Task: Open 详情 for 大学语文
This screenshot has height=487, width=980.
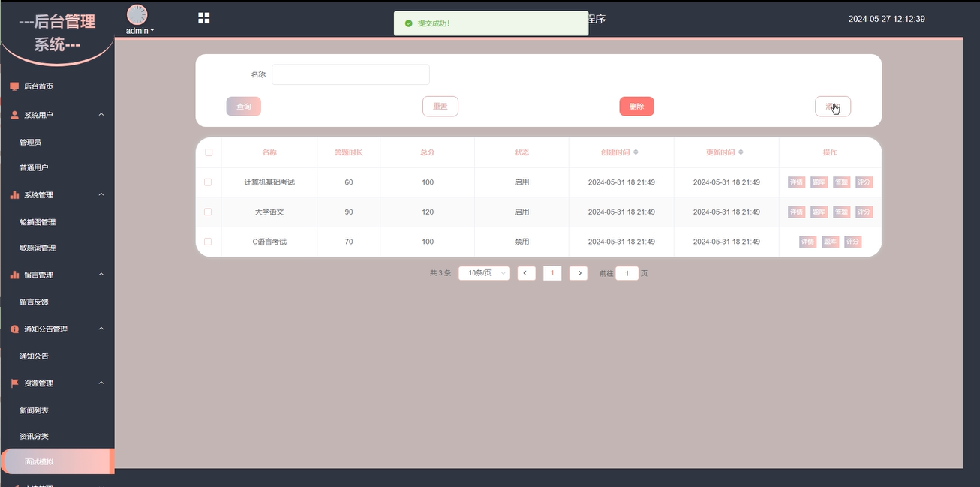Action: pos(796,212)
